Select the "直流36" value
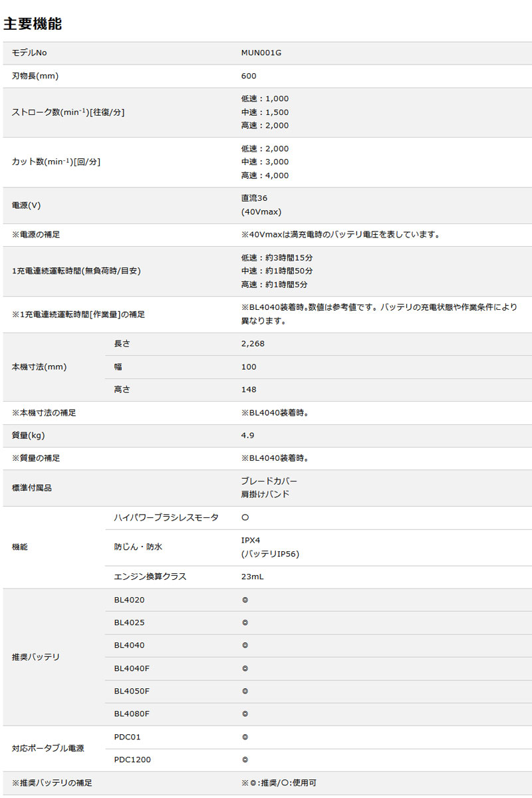The width and height of the screenshot is (532, 798). point(255,198)
